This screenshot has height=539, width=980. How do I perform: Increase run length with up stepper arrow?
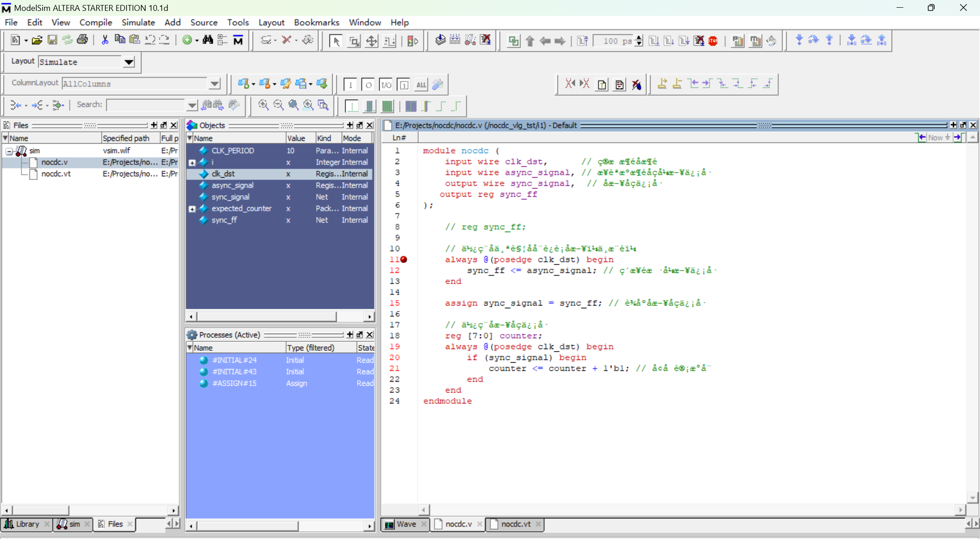(639, 38)
